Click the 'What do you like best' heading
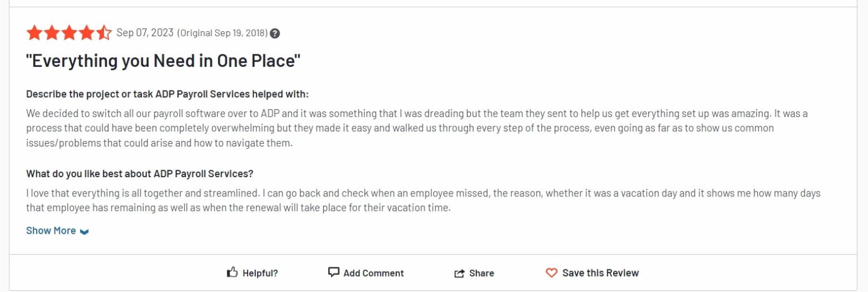Viewport: 868px width, 292px height. pyautogui.click(x=140, y=173)
